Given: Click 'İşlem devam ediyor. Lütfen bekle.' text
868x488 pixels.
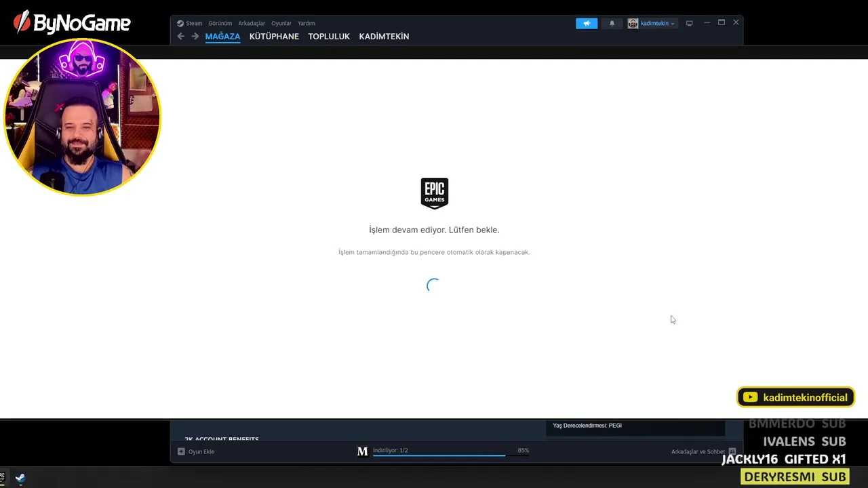Looking at the screenshot, I should (x=434, y=230).
